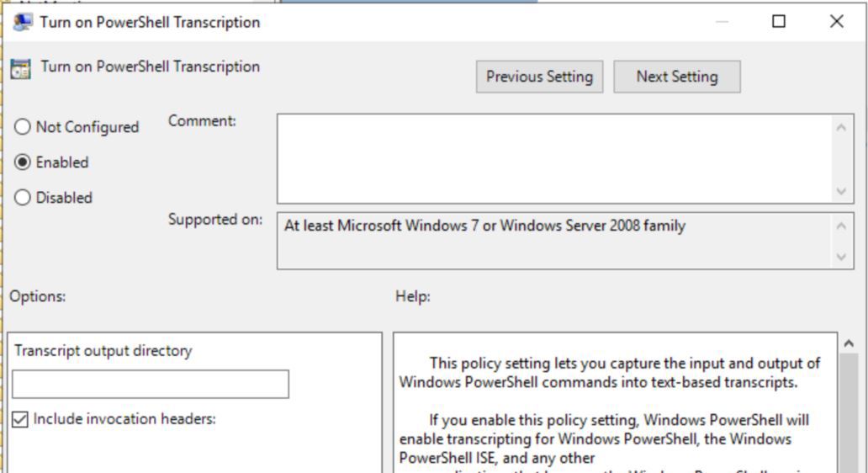Maximize the PowerShell Transcription window
Image resolution: width=868 pixels, height=473 pixels.
click(779, 22)
